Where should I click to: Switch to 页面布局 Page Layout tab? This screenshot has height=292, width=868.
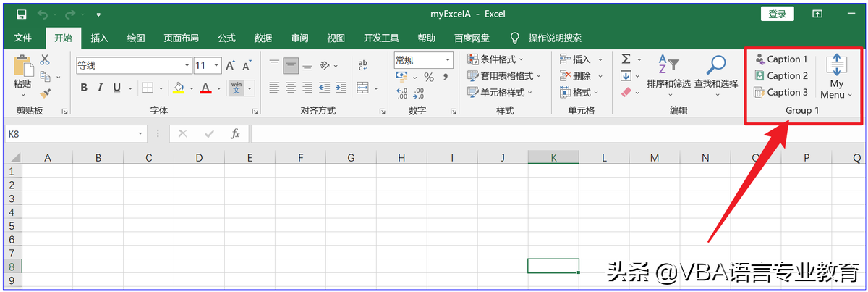tap(181, 38)
